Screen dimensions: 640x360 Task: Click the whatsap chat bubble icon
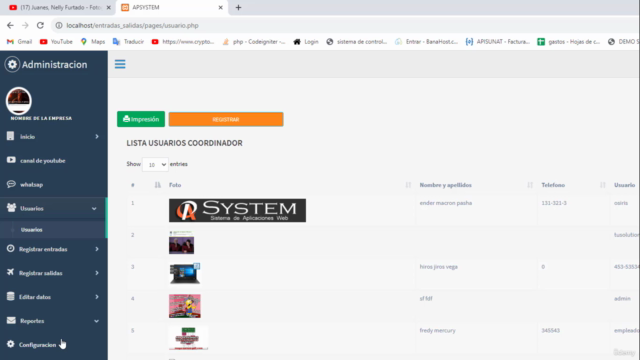tap(11, 184)
